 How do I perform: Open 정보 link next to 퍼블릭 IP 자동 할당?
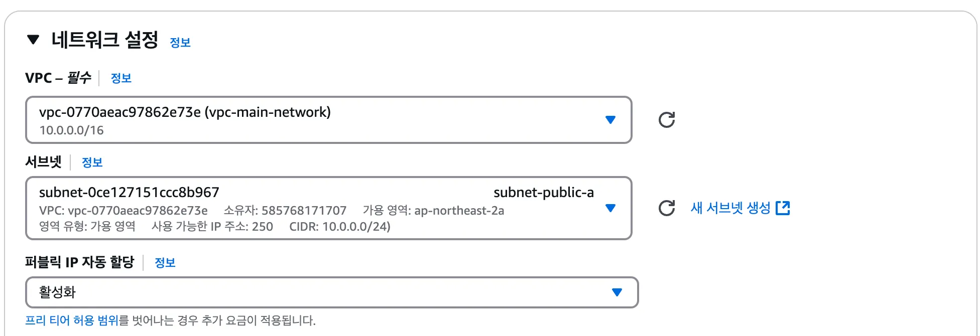165,263
